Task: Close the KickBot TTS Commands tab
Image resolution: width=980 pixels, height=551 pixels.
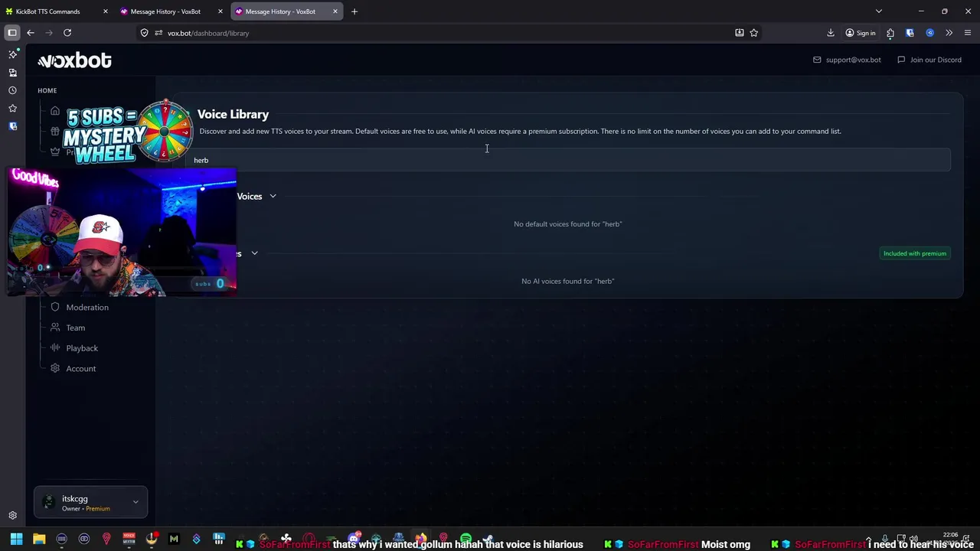Action: (105, 11)
